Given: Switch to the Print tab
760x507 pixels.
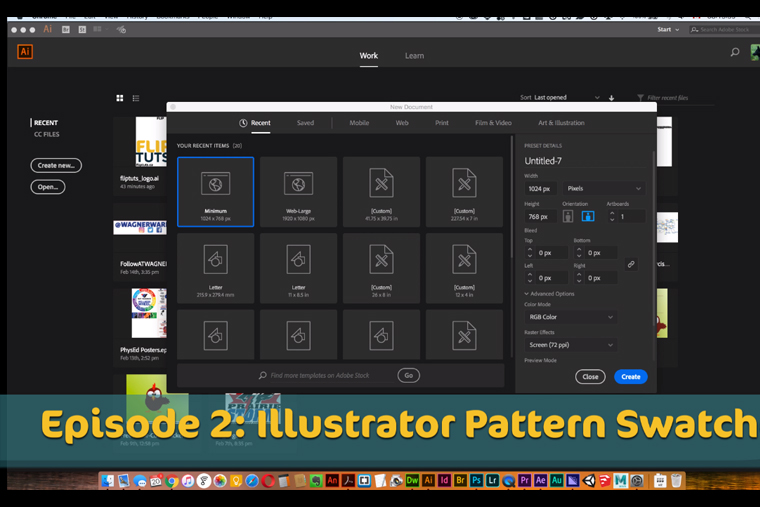Looking at the screenshot, I should (x=441, y=123).
